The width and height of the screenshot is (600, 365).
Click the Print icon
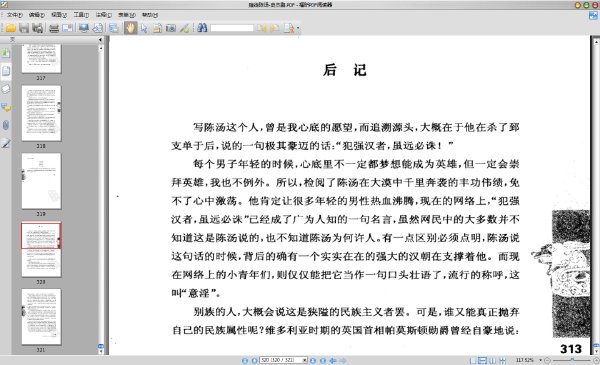[x=54, y=28]
